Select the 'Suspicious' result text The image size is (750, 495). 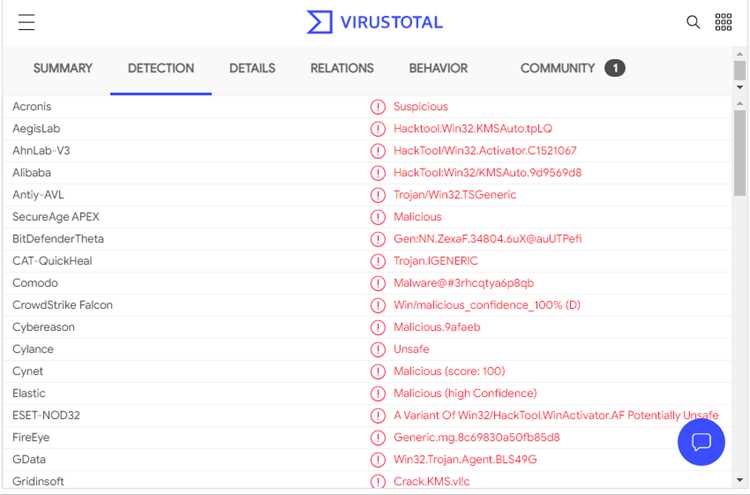pos(420,107)
